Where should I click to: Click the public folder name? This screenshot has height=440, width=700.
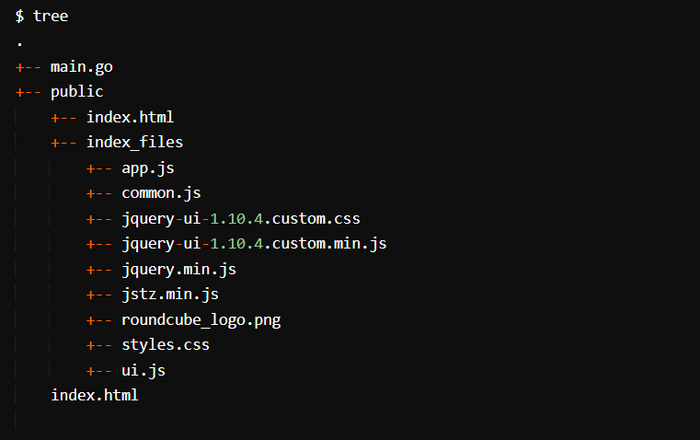click(x=77, y=92)
